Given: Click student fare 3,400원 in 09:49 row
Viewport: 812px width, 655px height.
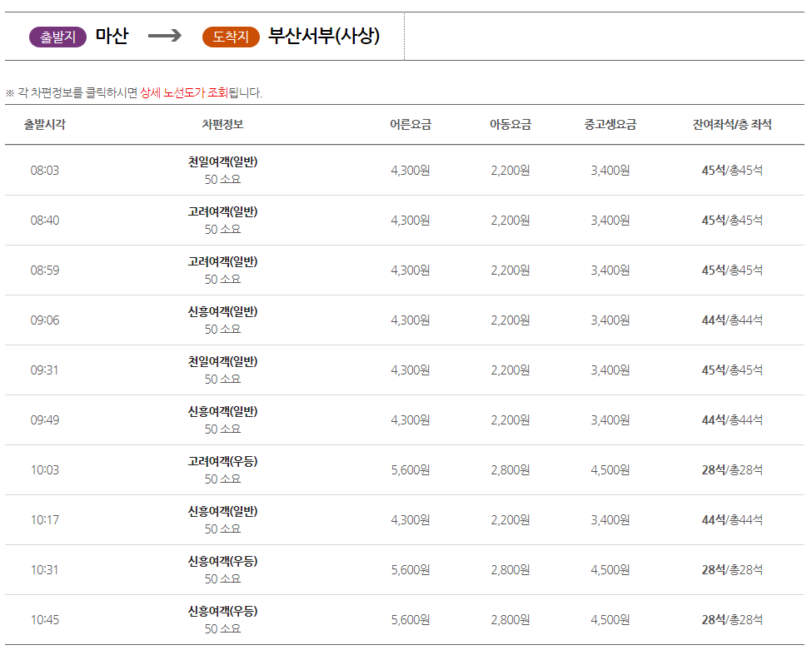Looking at the screenshot, I should pos(610,420).
